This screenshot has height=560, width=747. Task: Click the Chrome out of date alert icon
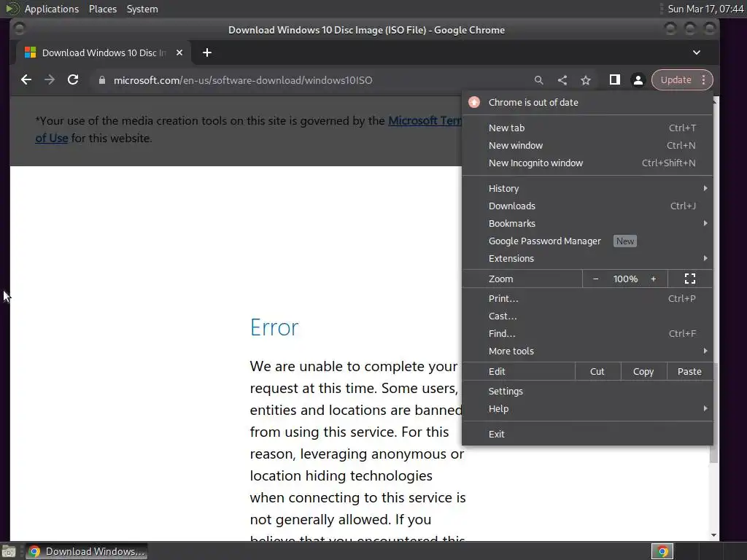[x=474, y=102]
